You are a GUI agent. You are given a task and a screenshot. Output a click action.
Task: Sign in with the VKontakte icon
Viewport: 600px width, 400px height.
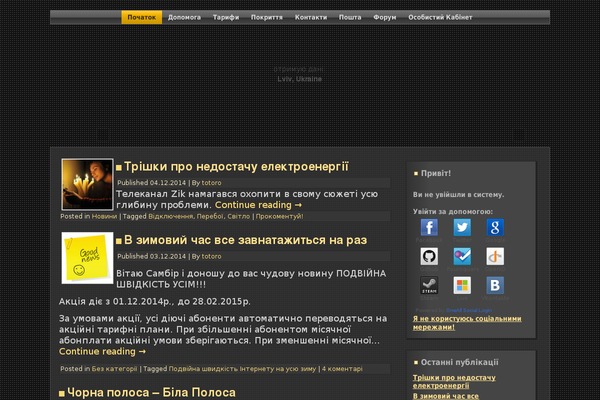[x=495, y=286]
